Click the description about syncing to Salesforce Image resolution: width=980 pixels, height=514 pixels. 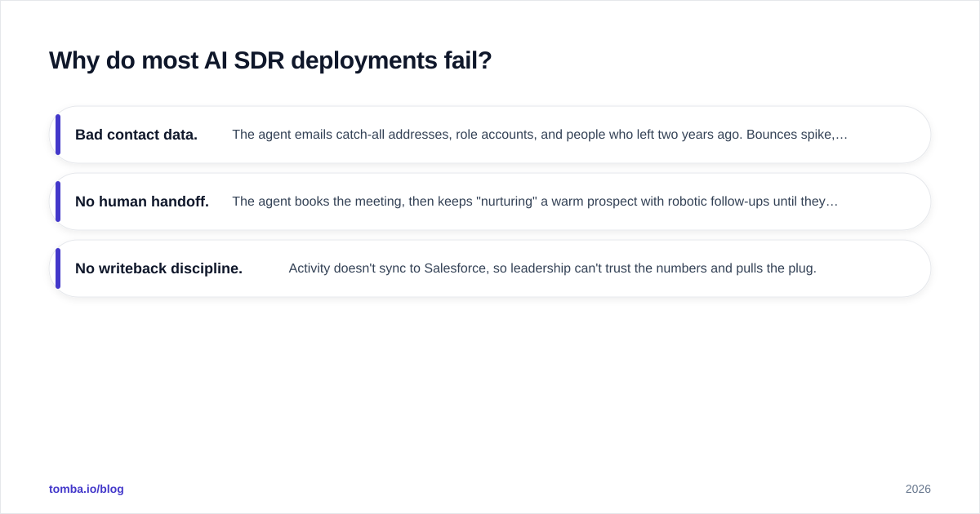click(552, 268)
